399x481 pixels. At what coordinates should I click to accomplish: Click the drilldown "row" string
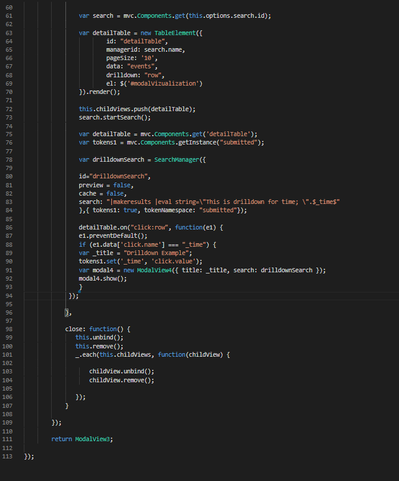coord(153,75)
